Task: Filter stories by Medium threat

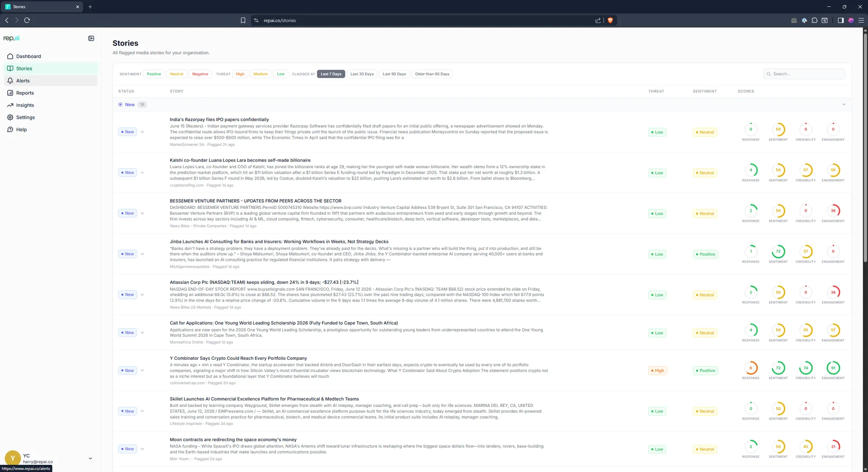Action: 260,74
